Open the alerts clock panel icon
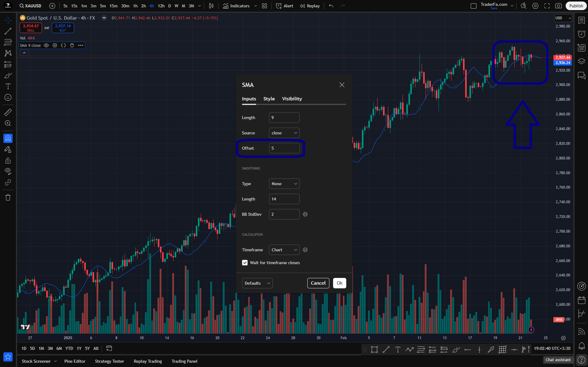Viewport: 588px width, 367px height. (582, 34)
